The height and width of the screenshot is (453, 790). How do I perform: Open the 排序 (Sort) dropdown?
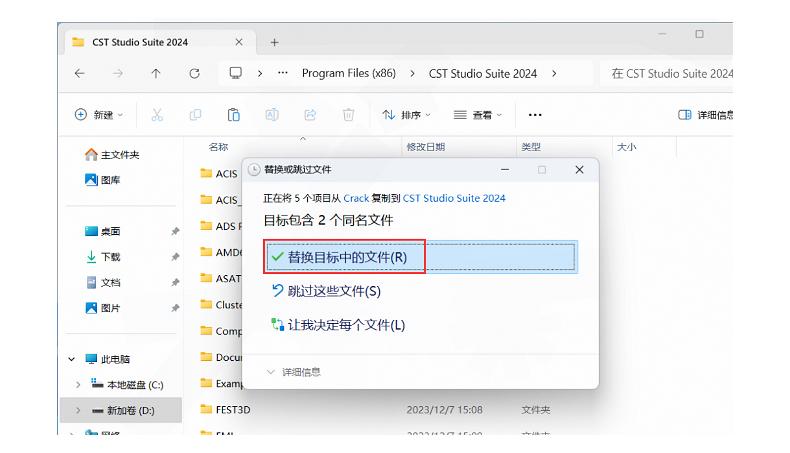pos(406,115)
